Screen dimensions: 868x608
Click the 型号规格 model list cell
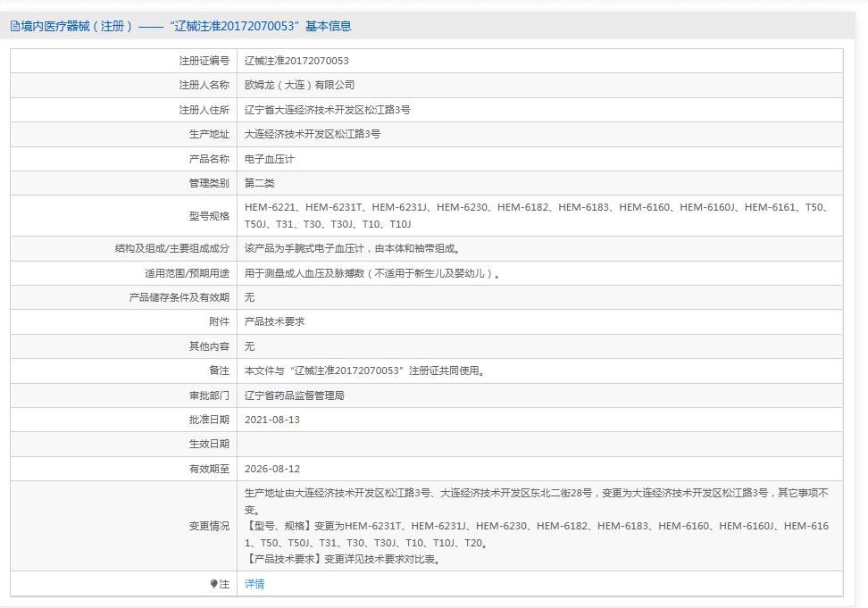tap(536, 214)
